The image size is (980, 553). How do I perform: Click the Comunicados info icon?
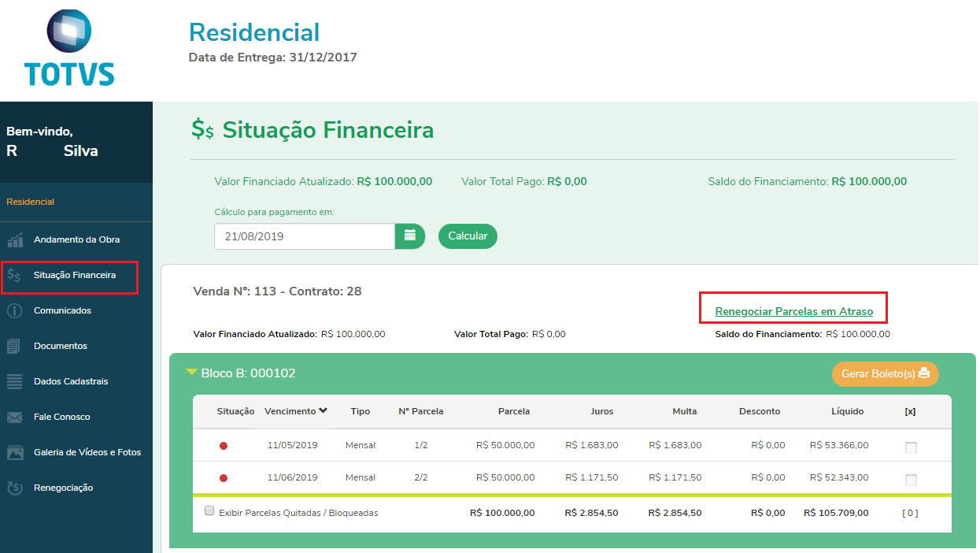14,310
